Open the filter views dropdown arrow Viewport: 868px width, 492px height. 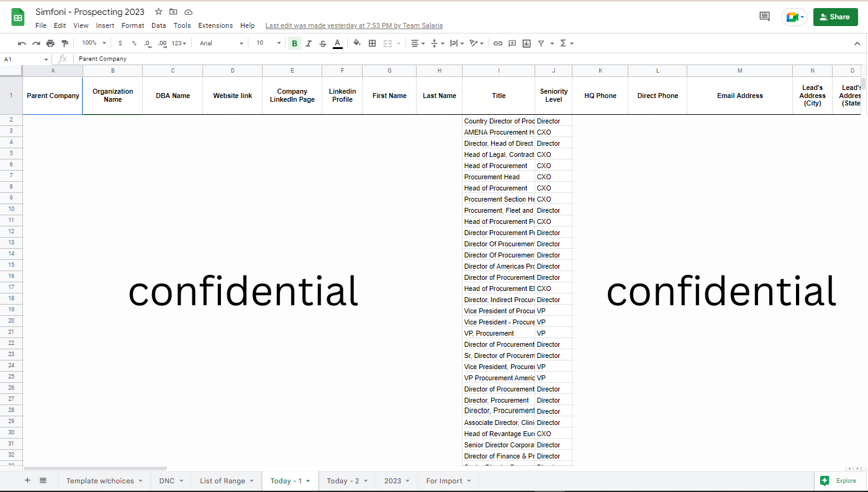(x=552, y=43)
